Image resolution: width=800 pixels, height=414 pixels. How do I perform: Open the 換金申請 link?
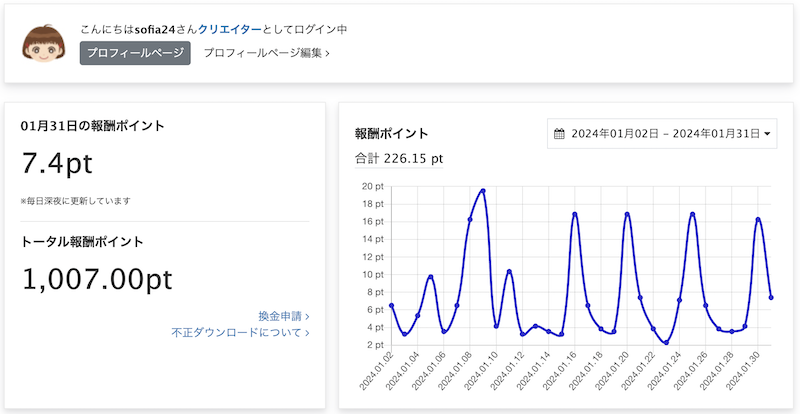[x=284, y=316]
